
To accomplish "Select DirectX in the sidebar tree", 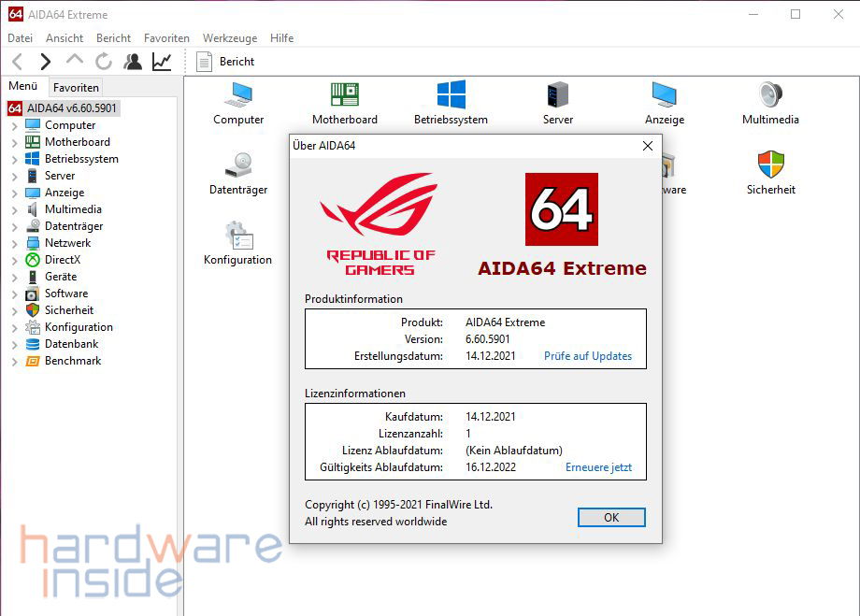I will 63,260.
